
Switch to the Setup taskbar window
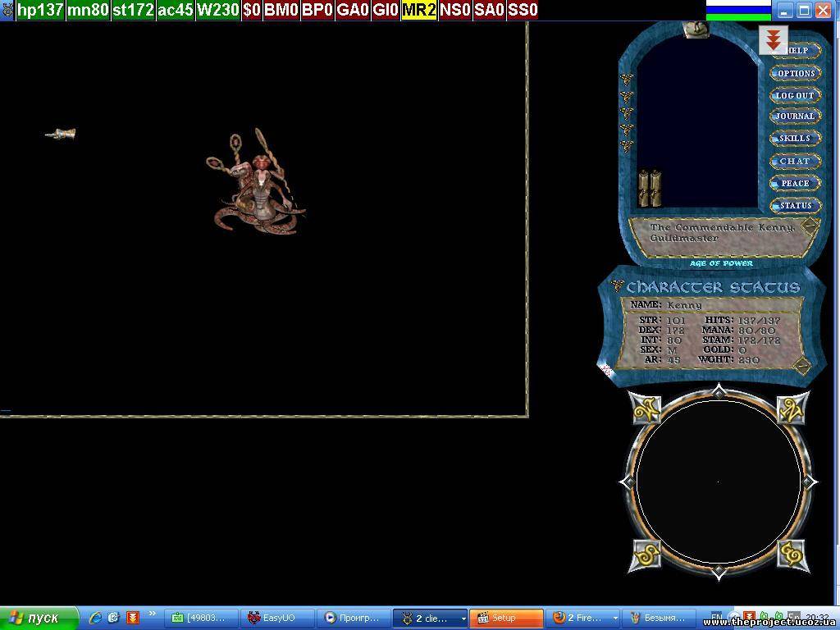[506, 619]
